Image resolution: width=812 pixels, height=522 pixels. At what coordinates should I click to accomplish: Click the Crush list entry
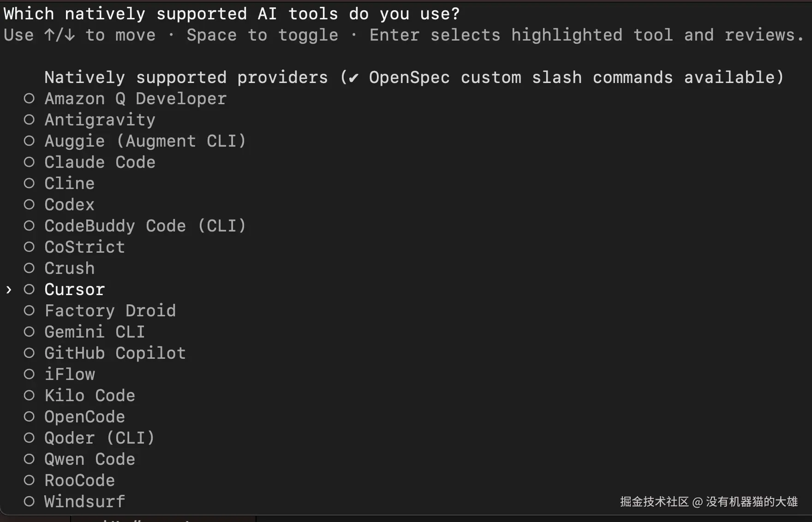pyautogui.click(x=69, y=268)
